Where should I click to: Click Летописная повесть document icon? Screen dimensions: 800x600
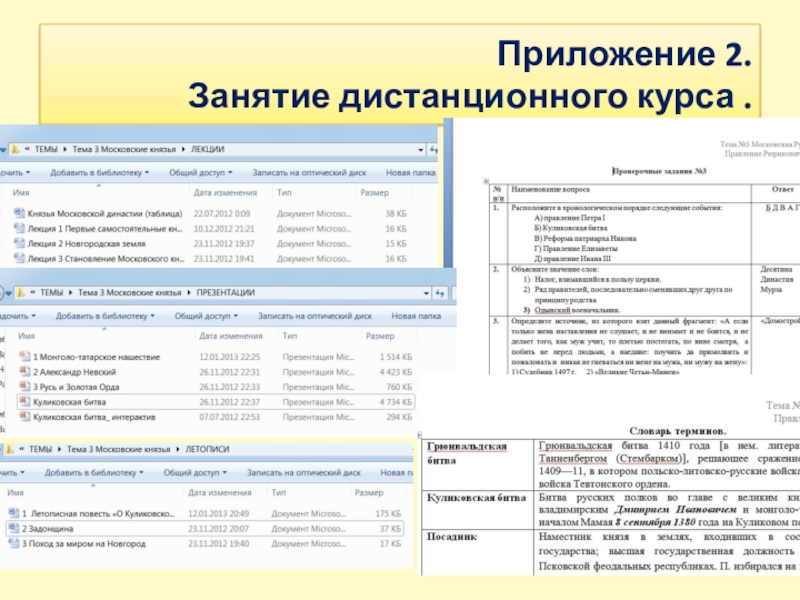(x=14, y=513)
